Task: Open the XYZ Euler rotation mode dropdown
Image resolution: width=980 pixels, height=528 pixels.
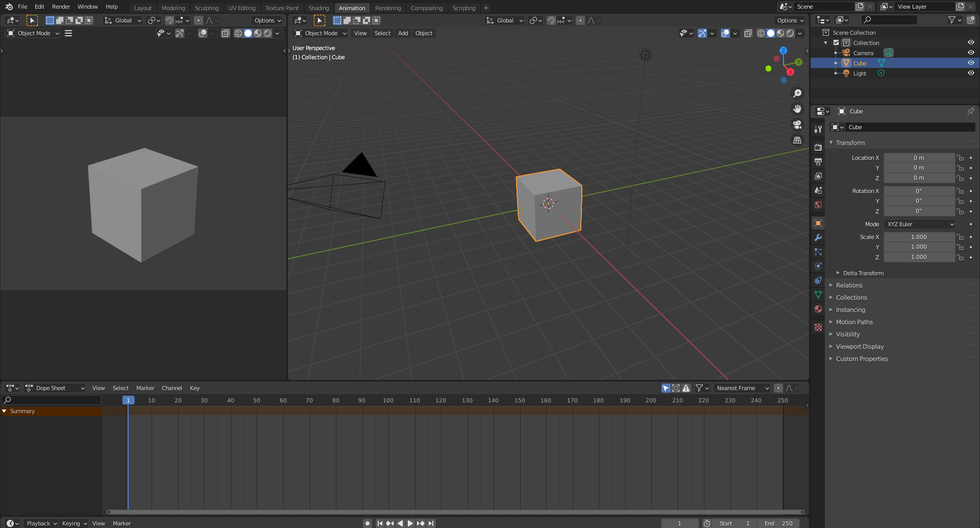Action: [x=919, y=224]
